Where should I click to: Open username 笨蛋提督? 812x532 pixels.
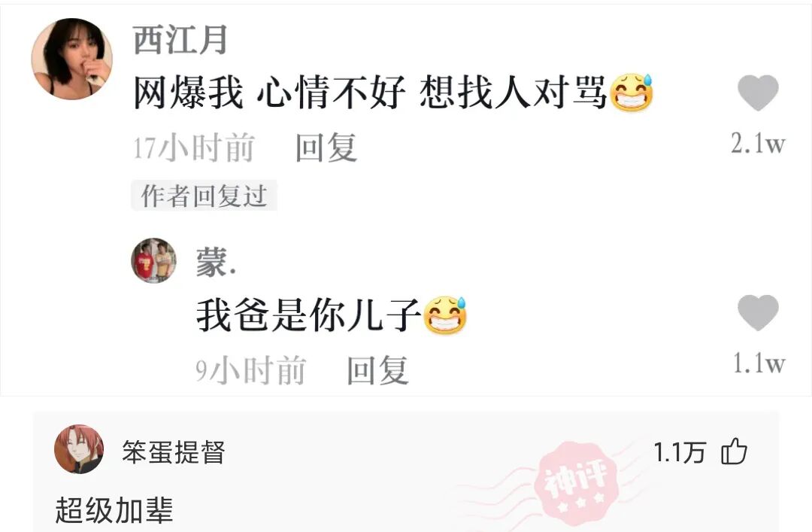click(x=174, y=452)
